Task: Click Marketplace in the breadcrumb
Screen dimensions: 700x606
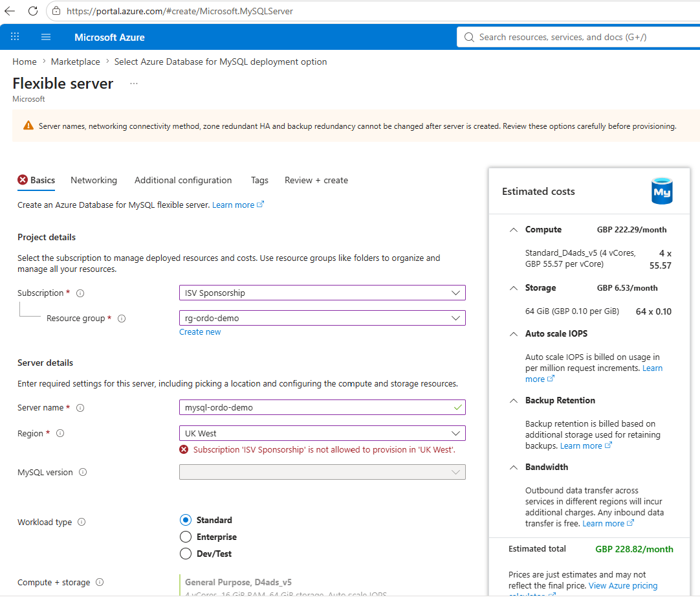Action: 76,62
